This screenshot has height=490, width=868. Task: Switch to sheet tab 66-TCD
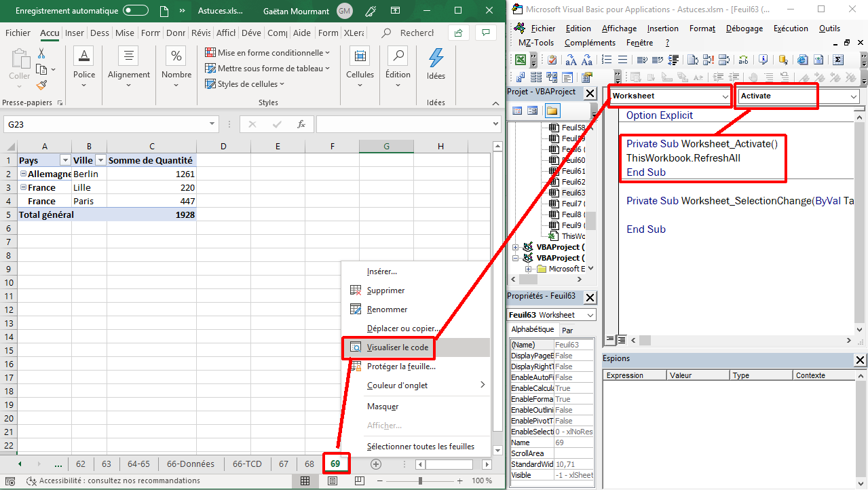point(247,464)
